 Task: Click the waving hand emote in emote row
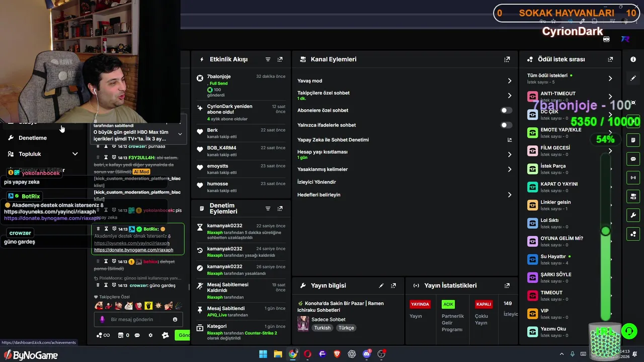[168, 305]
